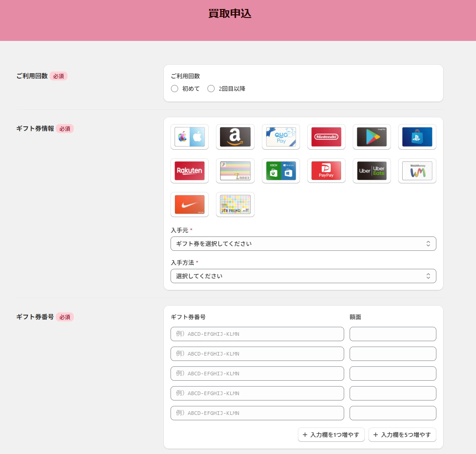The image size is (476, 454).
Task: Click the 必須 badge beside ギフト券情報
Action: [65, 129]
